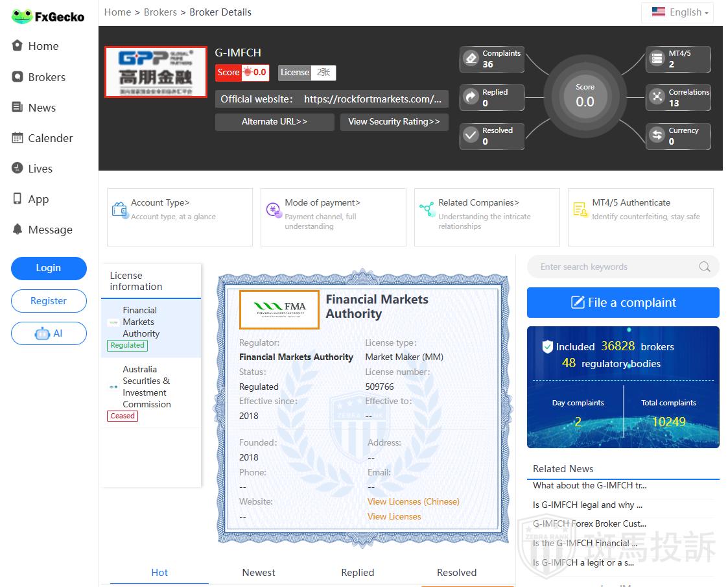Click the Currency exchange icon

click(657, 136)
